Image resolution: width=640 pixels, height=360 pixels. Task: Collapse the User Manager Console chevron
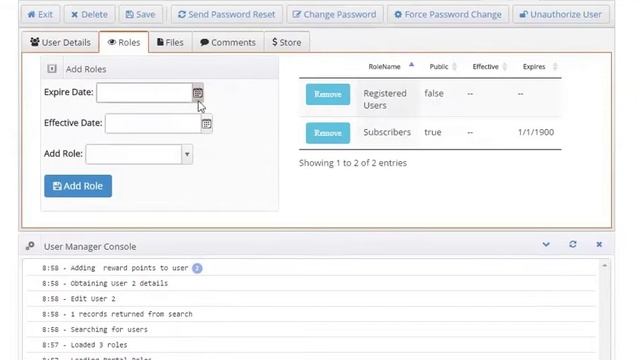[546, 244]
